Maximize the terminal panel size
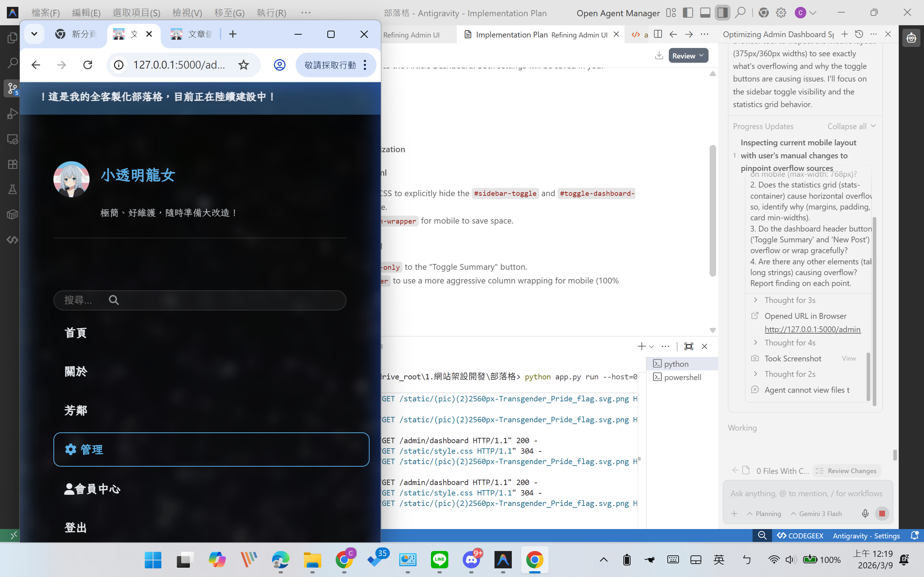 click(689, 346)
